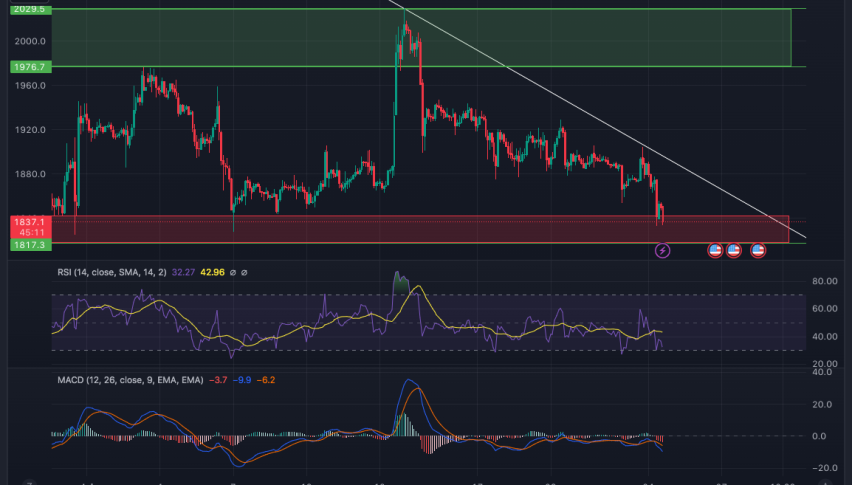Click the 60.00 label on RSI scale
Viewport: 852px width, 485px height.
point(824,308)
